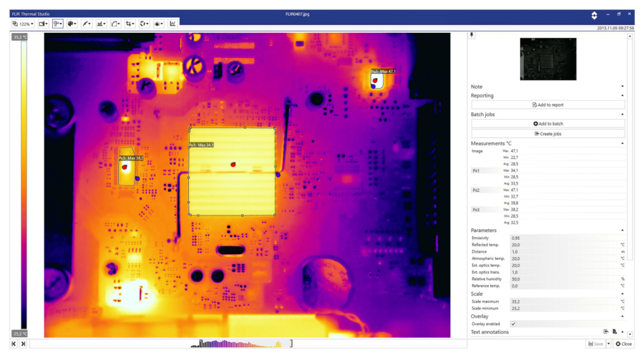
Task: Collapse the Measurements °C section
Action: tap(623, 143)
